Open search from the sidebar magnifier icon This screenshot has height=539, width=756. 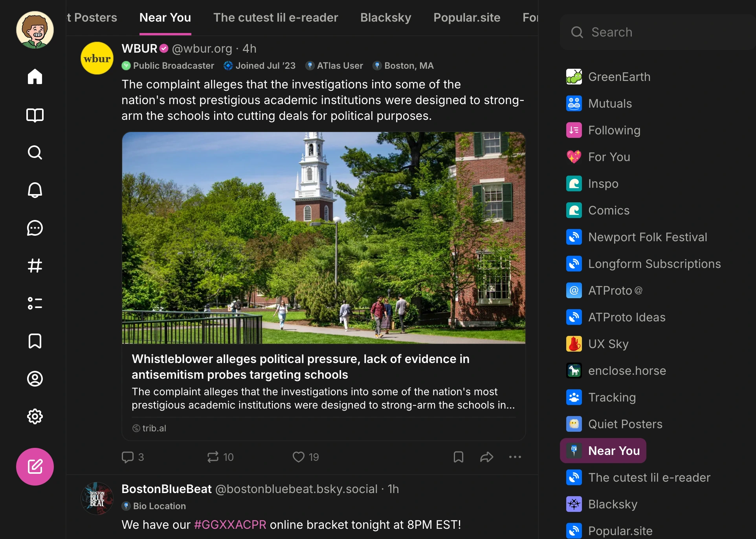coord(35,152)
